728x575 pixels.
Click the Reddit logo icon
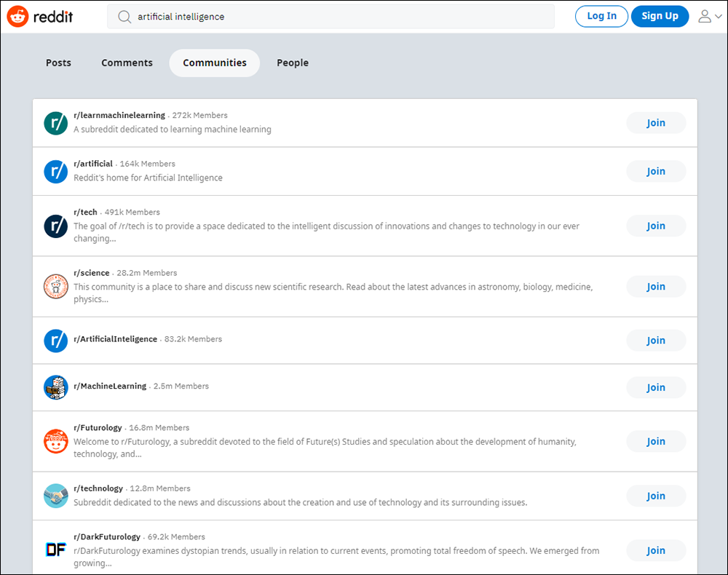(17, 17)
